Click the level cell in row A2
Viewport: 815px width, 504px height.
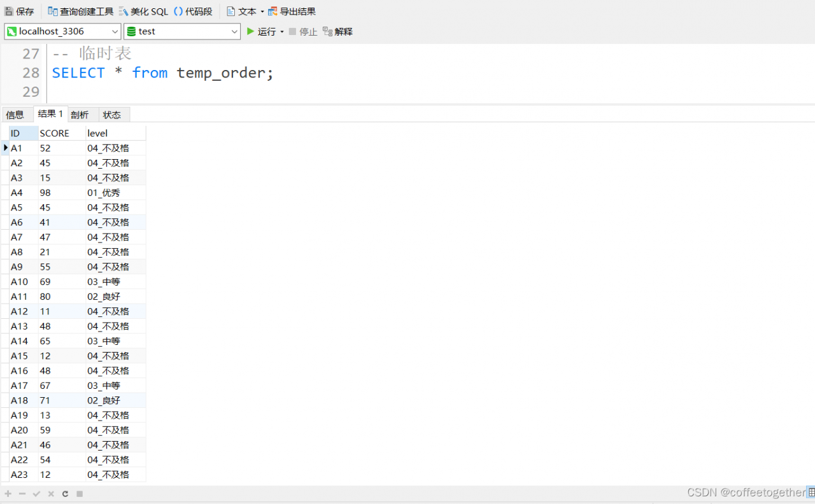[116, 163]
